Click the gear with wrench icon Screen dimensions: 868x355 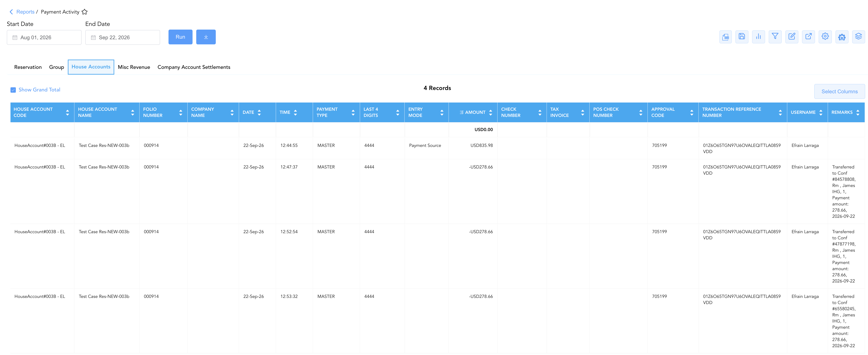842,37
